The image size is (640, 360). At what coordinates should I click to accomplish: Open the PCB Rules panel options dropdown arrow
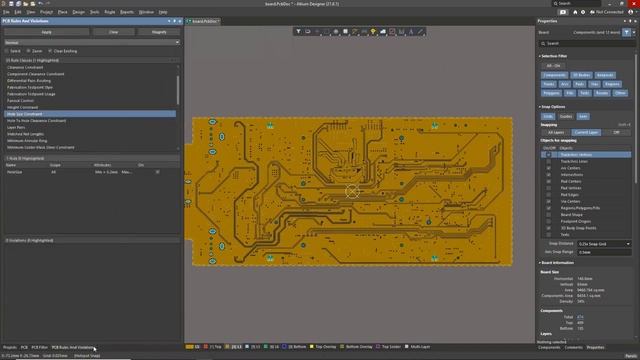[x=169, y=21]
